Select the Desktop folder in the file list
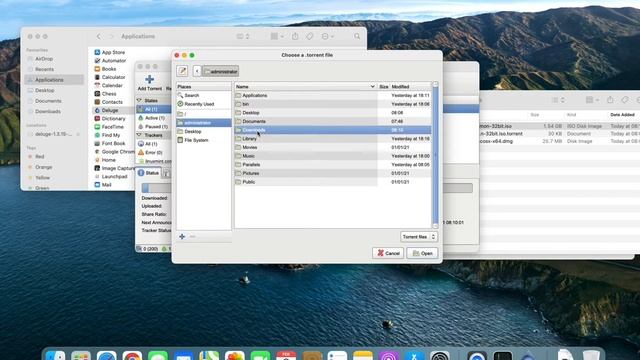The width and height of the screenshot is (640, 360). pos(333,113)
